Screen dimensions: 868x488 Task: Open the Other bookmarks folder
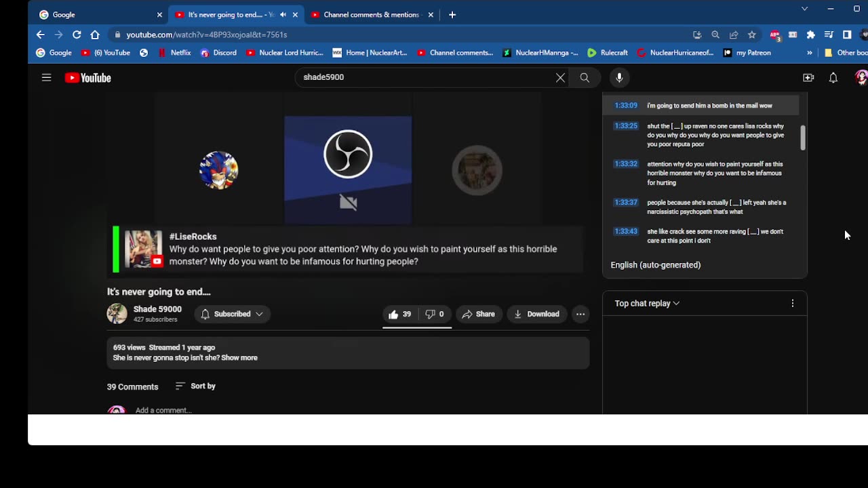[x=846, y=53]
